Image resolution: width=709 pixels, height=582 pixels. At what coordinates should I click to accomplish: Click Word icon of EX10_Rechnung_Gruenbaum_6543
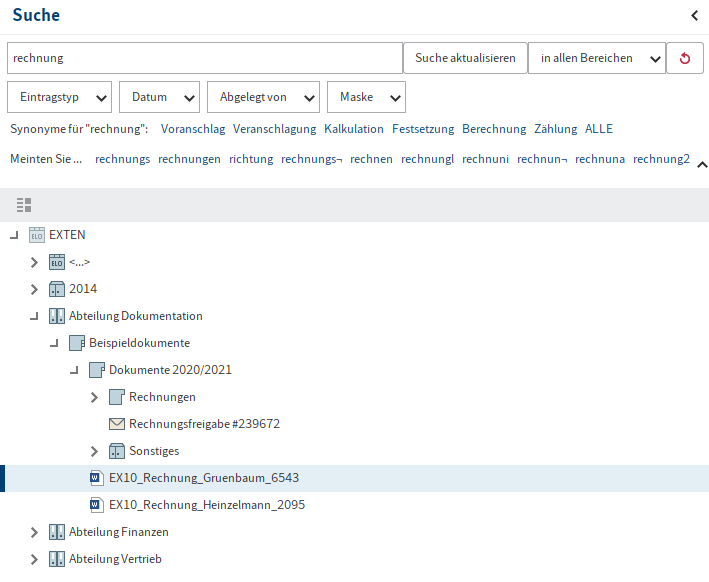coord(96,478)
